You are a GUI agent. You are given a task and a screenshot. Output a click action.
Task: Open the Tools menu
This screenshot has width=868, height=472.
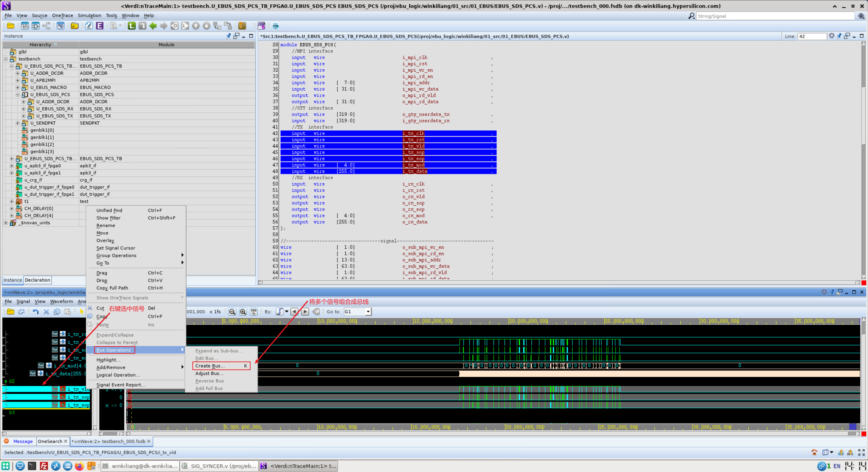pyautogui.click(x=111, y=16)
